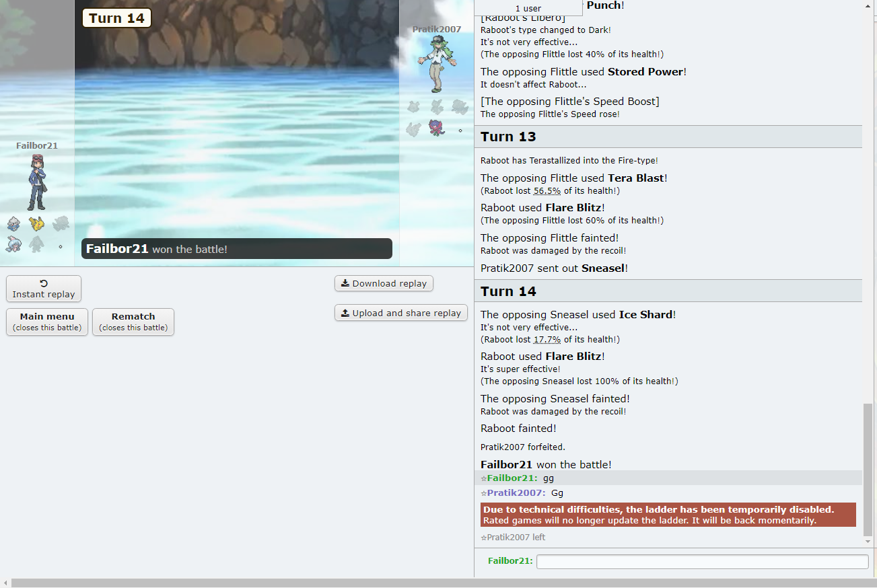
Task: Click 'The opposing Sneasel used Ice Shard!' line
Action: point(578,315)
